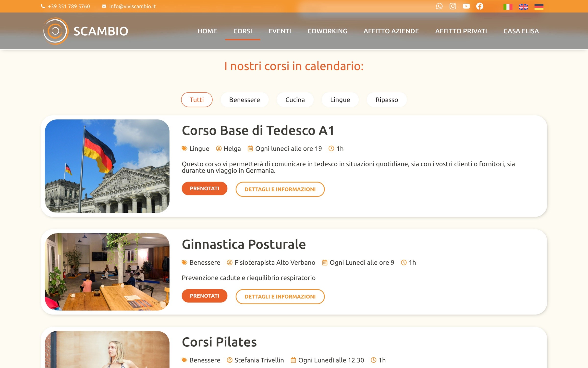Open the CASA ELISA menu item
The height and width of the screenshot is (368, 588).
coord(521,31)
